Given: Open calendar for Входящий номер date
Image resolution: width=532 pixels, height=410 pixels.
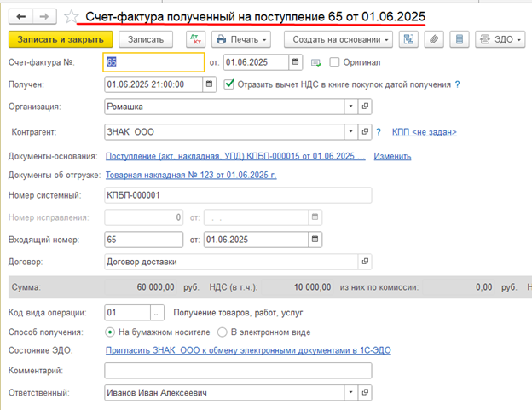Looking at the screenshot, I should (315, 240).
